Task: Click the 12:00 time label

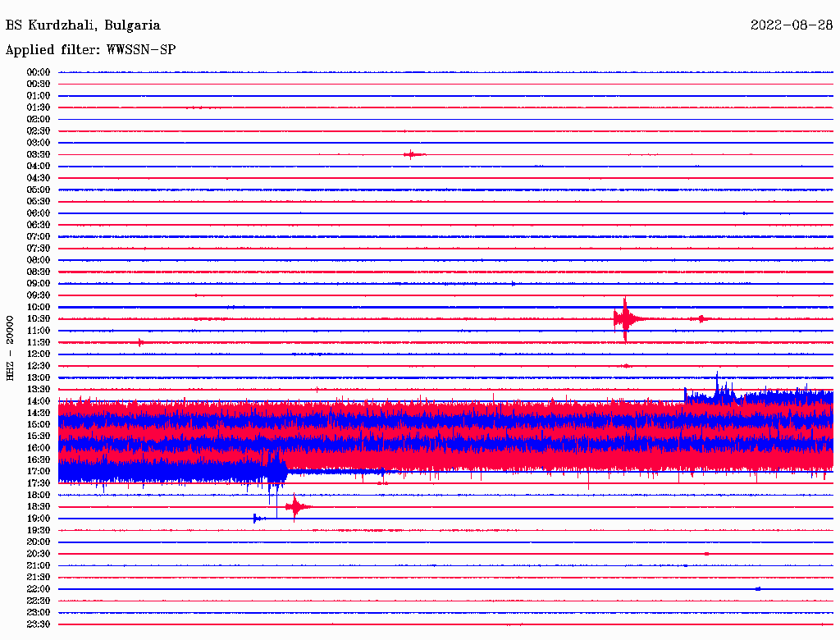Action: coord(39,354)
